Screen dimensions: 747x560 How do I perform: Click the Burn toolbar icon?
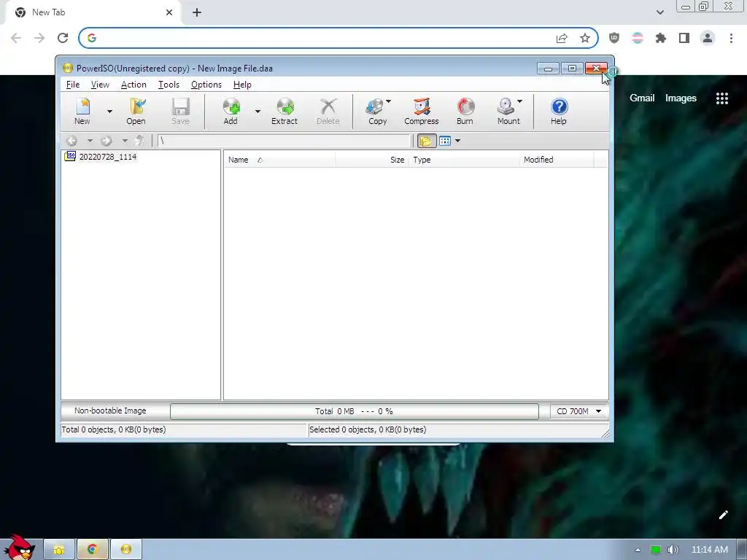pyautogui.click(x=465, y=112)
